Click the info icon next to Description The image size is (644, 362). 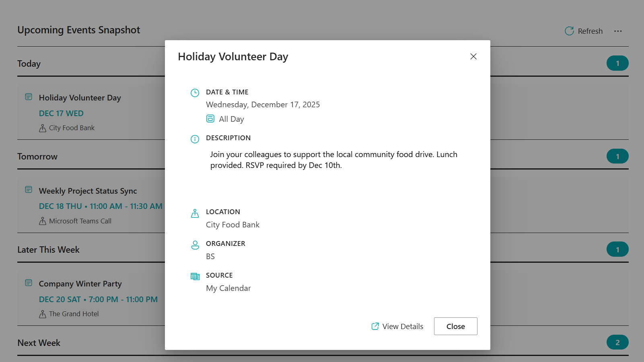[x=195, y=139]
